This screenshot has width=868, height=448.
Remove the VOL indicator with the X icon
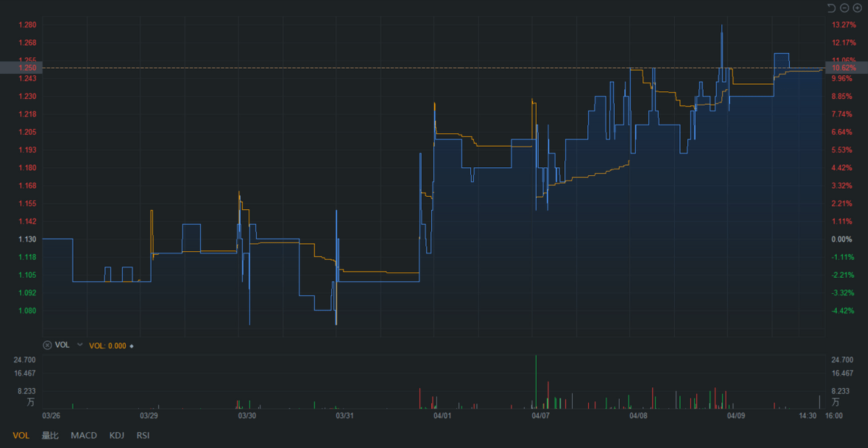[x=48, y=345]
